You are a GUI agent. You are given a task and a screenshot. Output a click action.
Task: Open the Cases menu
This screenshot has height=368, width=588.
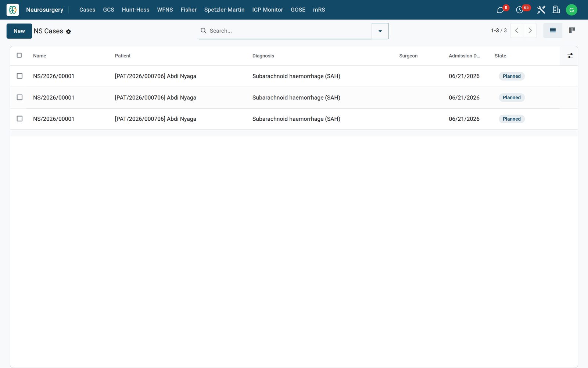pyautogui.click(x=87, y=10)
